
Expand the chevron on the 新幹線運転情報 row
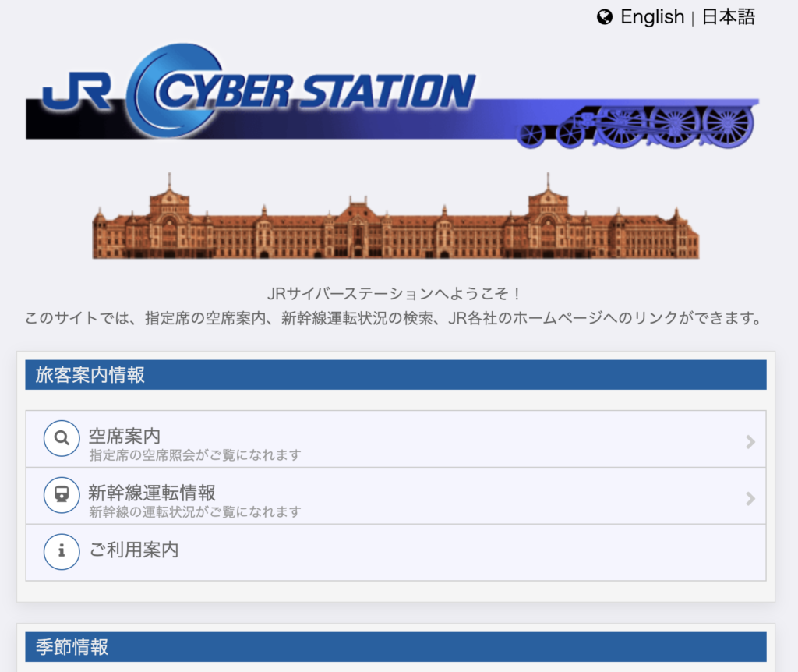pyautogui.click(x=750, y=498)
